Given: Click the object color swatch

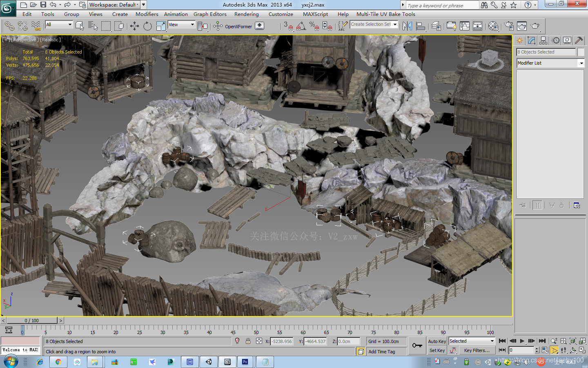Looking at the screenshot, I should [581, 52].
